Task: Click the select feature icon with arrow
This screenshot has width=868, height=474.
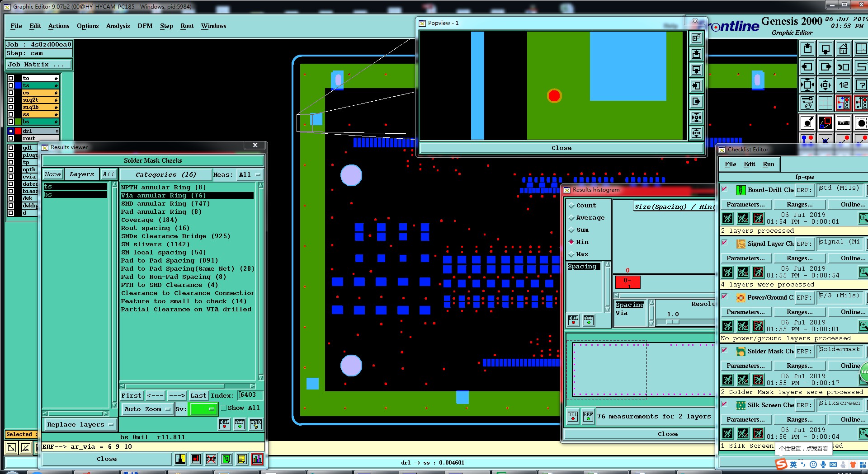Action: [807, 123]
